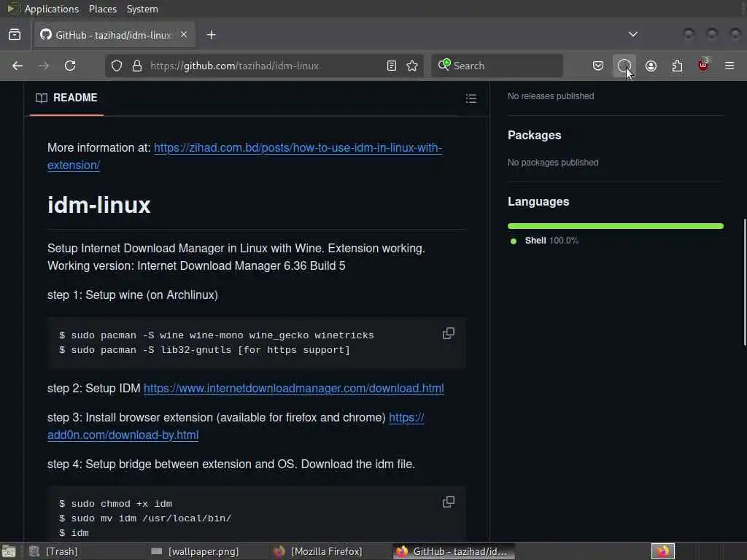Save page to Pocket
This screenshot has width=747, height=560.
[x=598, y=66]
